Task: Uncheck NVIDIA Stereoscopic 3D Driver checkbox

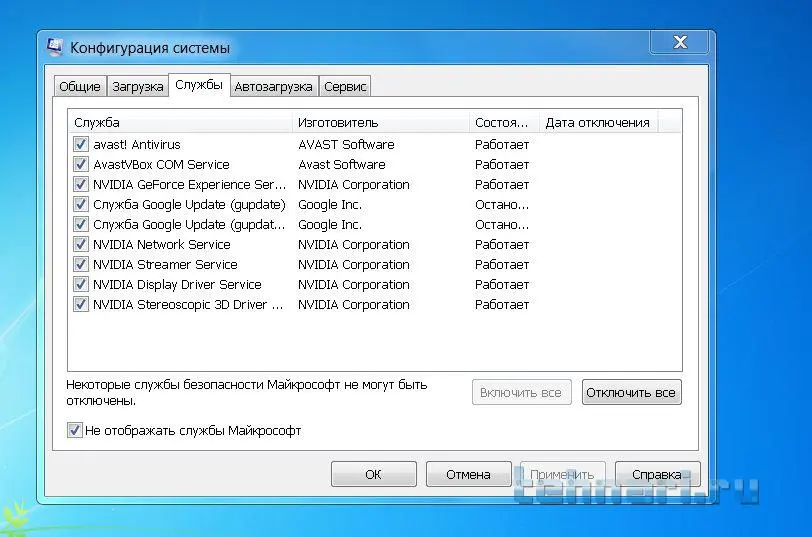Action: 80,304
